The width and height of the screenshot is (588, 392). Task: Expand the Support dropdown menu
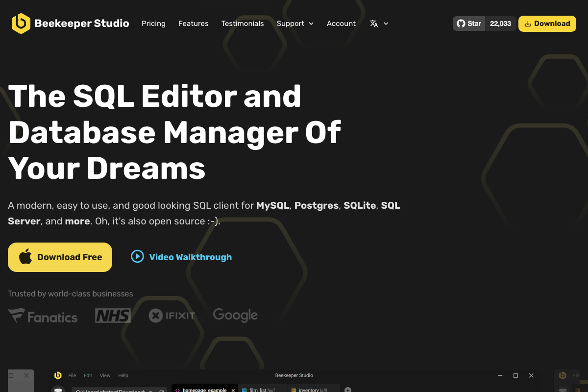click(295, 24)
